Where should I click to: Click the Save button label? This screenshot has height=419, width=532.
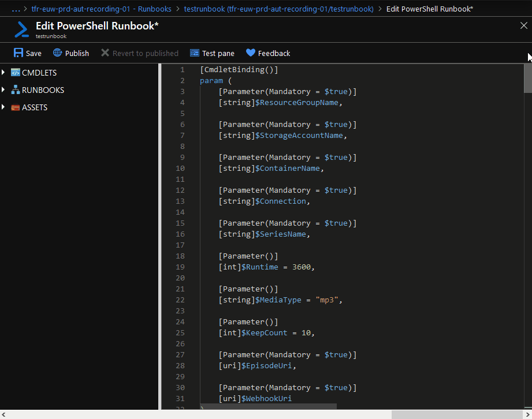pos(34,54)
